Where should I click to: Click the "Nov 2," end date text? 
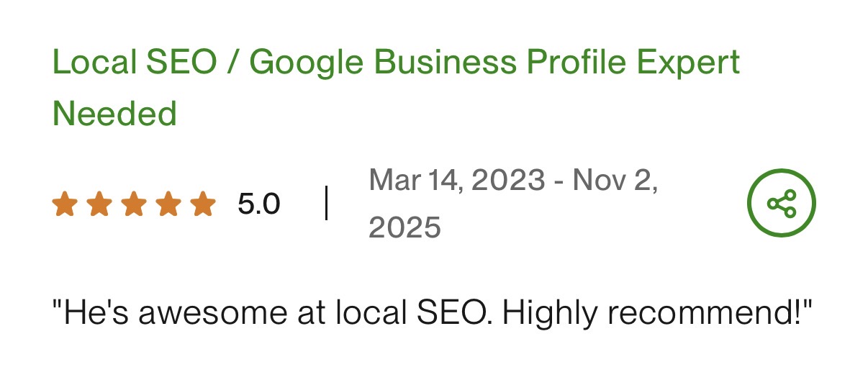(615, 180)
